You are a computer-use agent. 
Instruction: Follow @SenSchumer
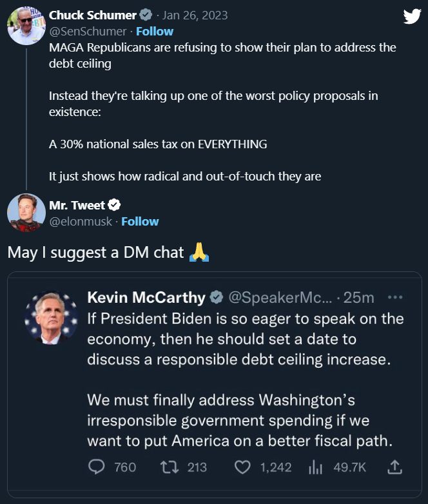pyautogui.click(x=155, y=31)
